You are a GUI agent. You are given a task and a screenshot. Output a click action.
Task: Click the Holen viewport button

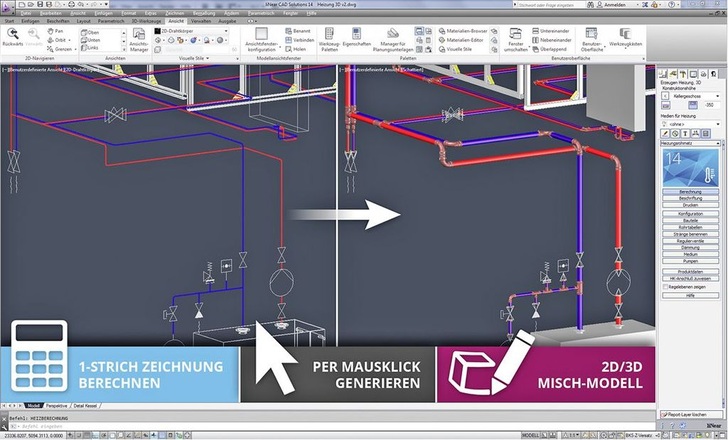tap(296, 49)
